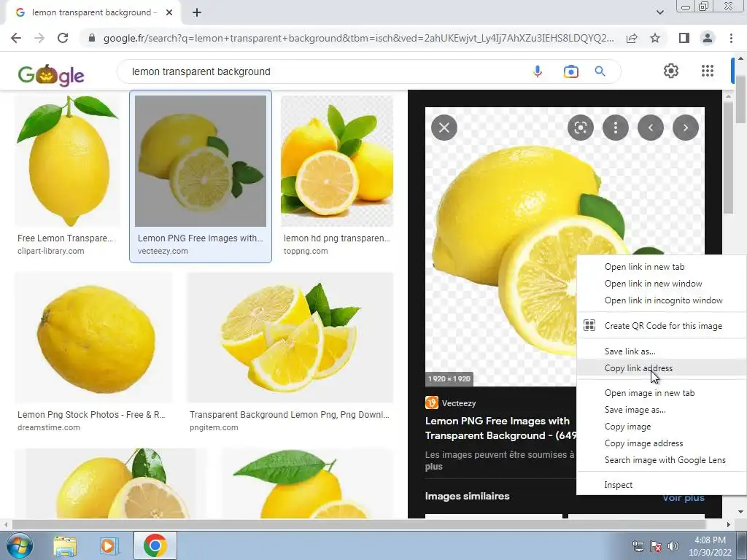The height and width of the screenshot is (560, 747).
Task: Open the Chrome profile avatar
Action: pos(708,38)
